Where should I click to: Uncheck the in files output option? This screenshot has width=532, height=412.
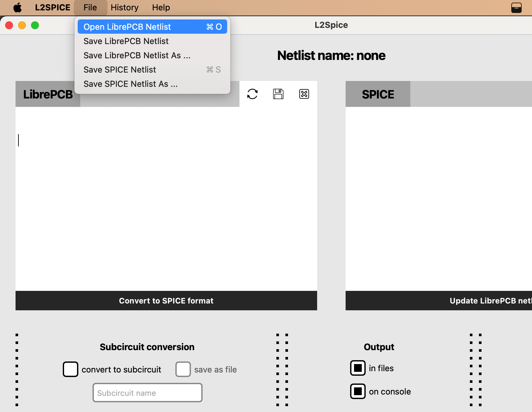pos(358,368)
